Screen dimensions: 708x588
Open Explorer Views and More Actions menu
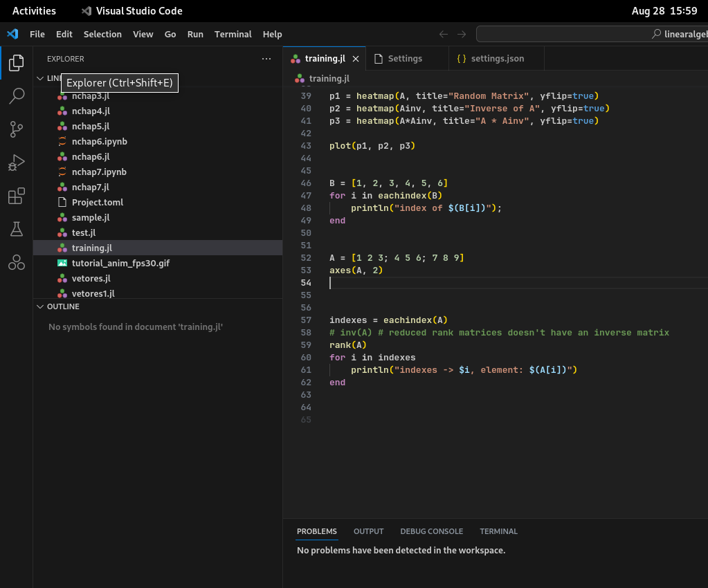pyautogui.click(x=266, y=59)
